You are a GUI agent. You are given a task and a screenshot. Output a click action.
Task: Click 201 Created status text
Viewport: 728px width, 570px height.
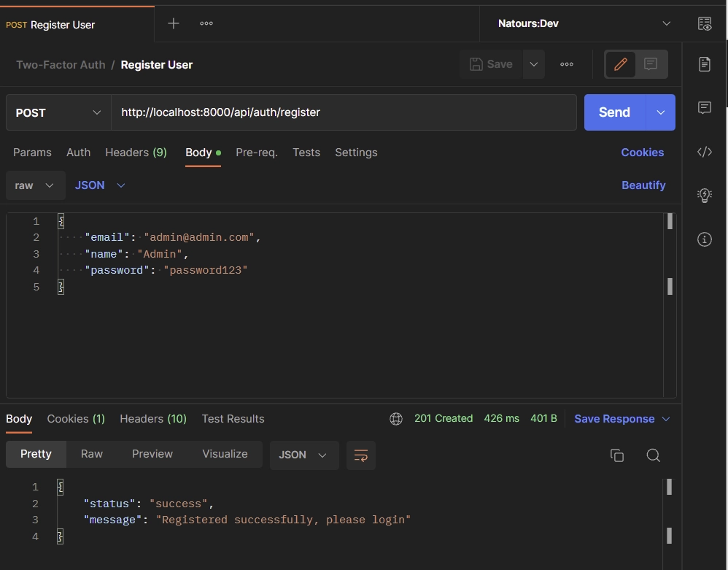[x=444, y=418]
